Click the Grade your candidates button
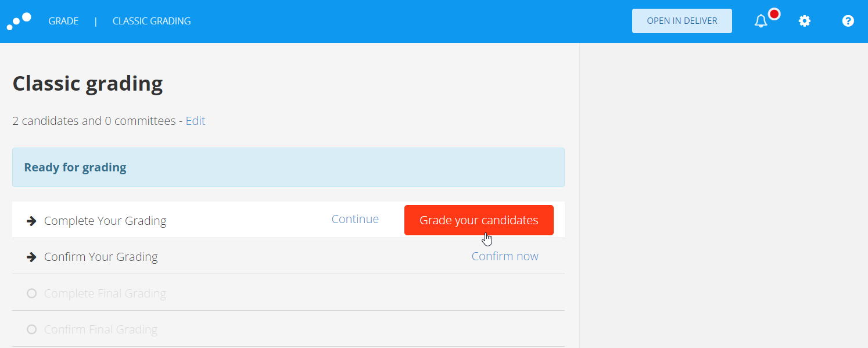Image resolution: width=868 pixels, height=348 pixels. [479, 220]
